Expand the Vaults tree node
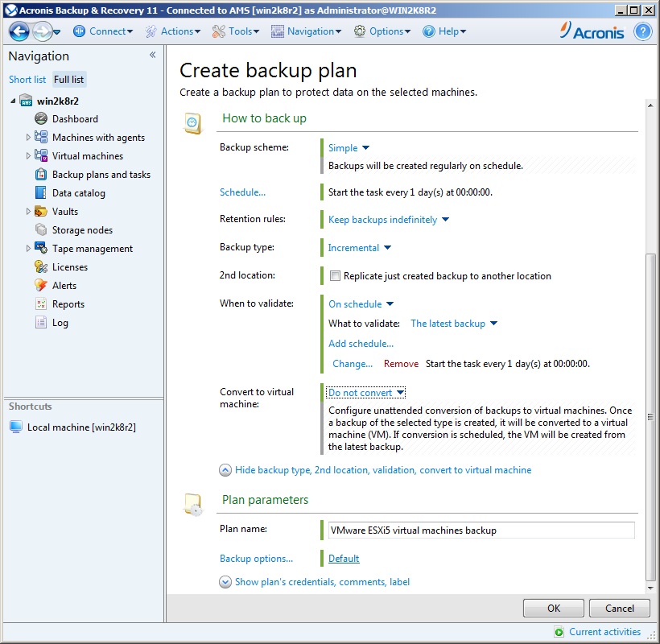 28,211
